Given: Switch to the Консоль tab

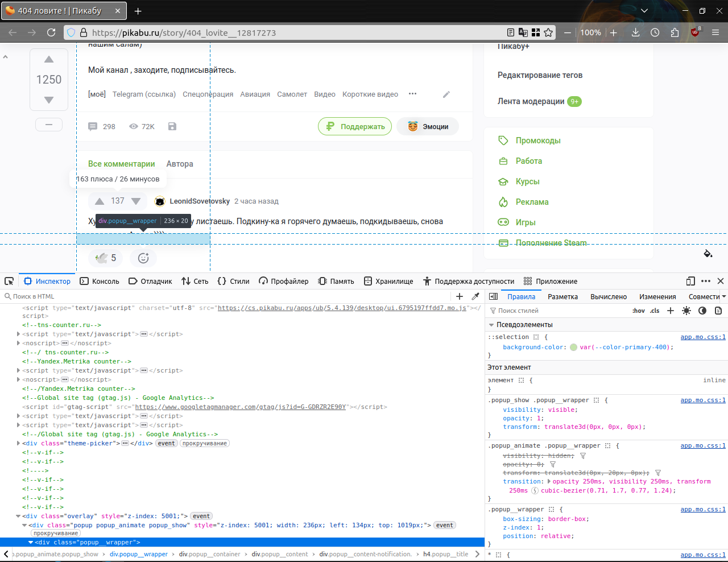Looking at the screenshot, I should (x=100, y=281).
